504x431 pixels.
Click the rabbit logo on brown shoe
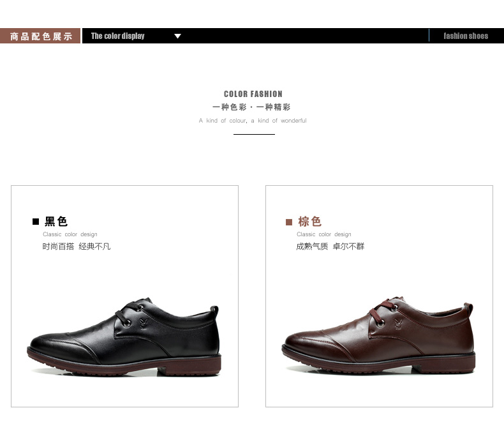click(398, 324)
